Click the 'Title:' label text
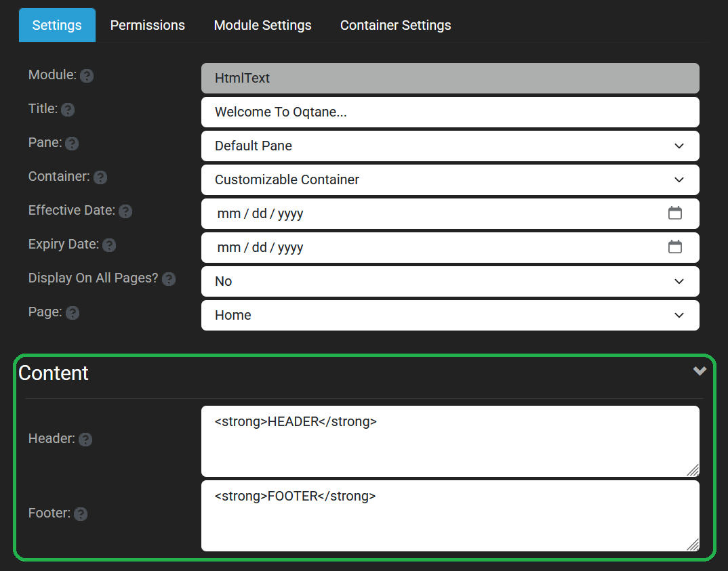 [x=43, y=108]
